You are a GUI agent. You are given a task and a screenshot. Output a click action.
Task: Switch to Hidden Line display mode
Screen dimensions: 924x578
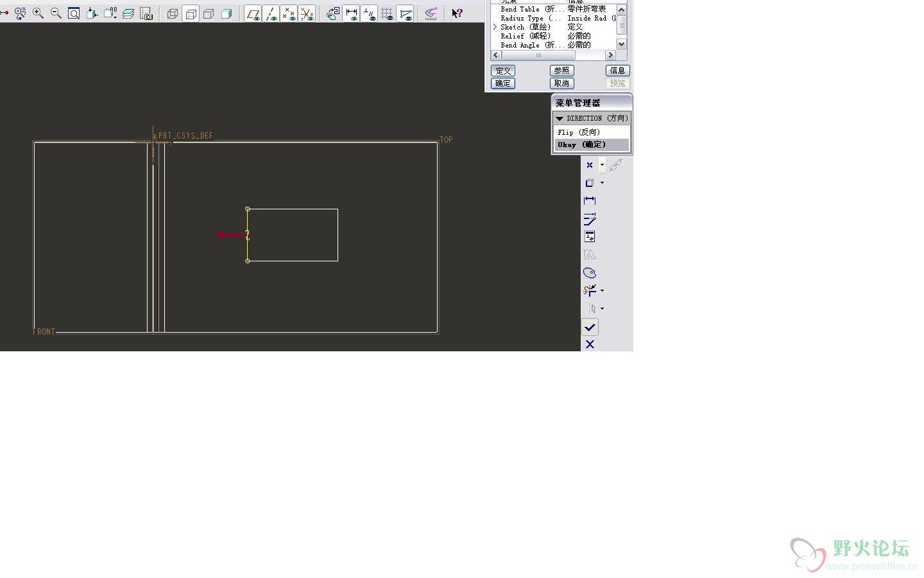coord(191,13)
